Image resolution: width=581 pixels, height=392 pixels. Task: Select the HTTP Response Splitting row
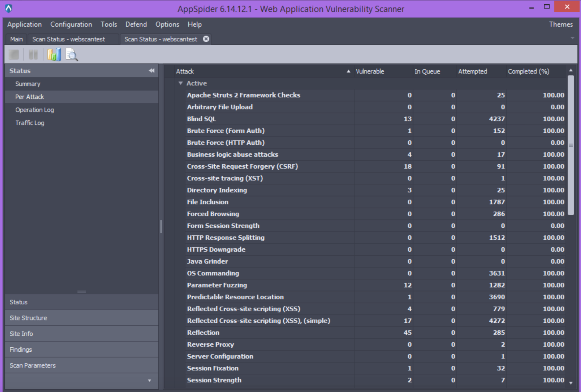(376, 237)
